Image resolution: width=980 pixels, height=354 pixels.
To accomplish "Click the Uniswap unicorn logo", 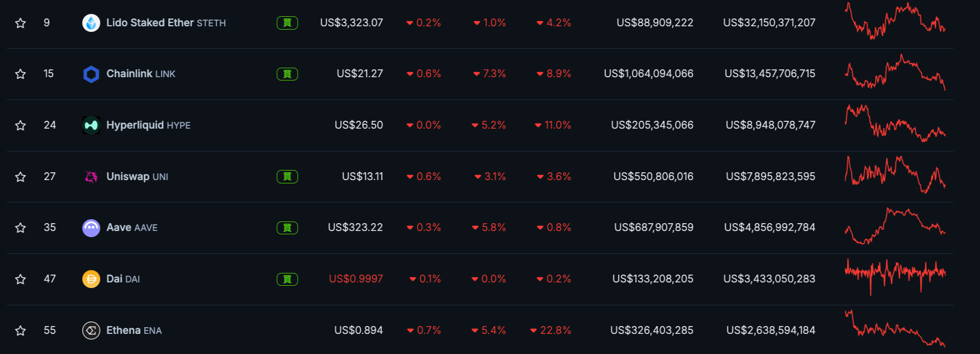I will coord(91,177).
